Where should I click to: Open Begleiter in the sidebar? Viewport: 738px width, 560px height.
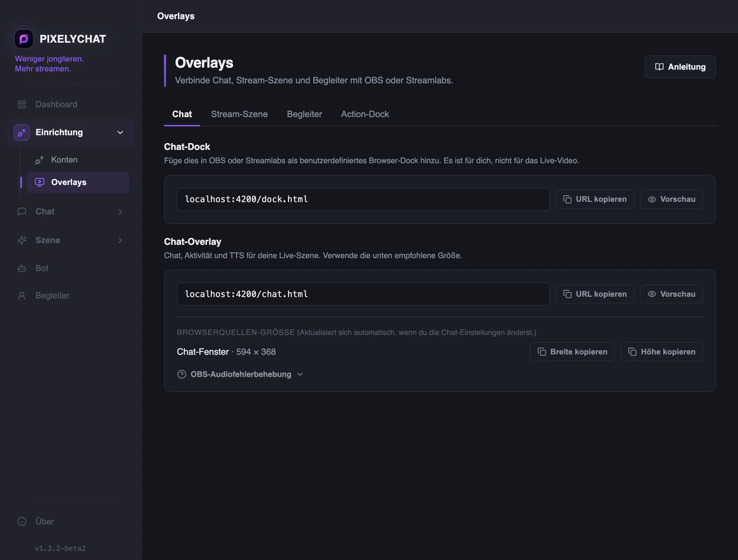tap(71, 296)
